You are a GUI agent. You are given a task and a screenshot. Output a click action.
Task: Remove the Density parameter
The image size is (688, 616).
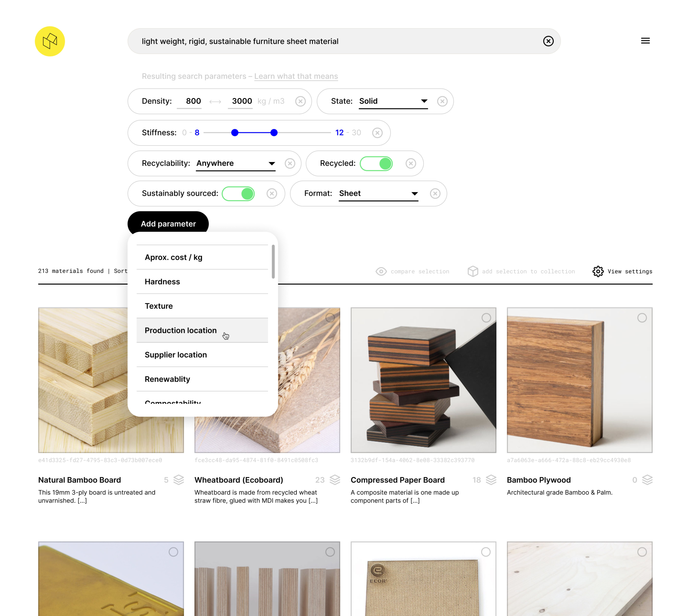(x=300, y=101)
